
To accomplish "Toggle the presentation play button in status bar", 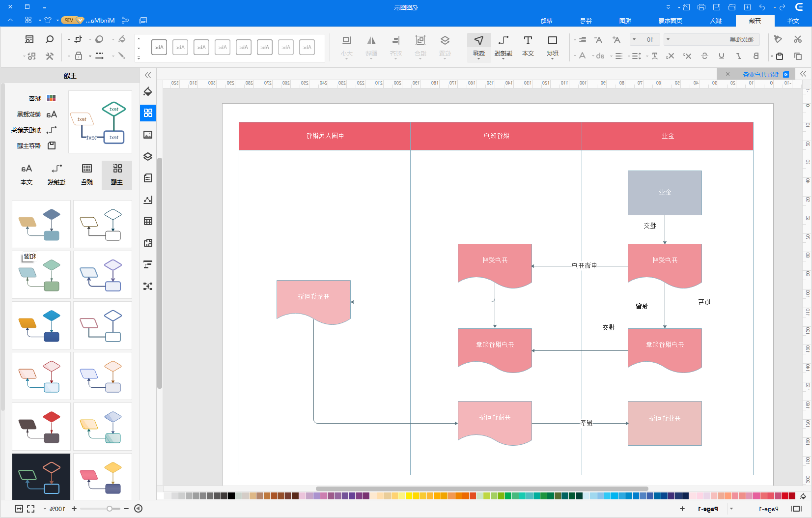I will click(139, 509).
